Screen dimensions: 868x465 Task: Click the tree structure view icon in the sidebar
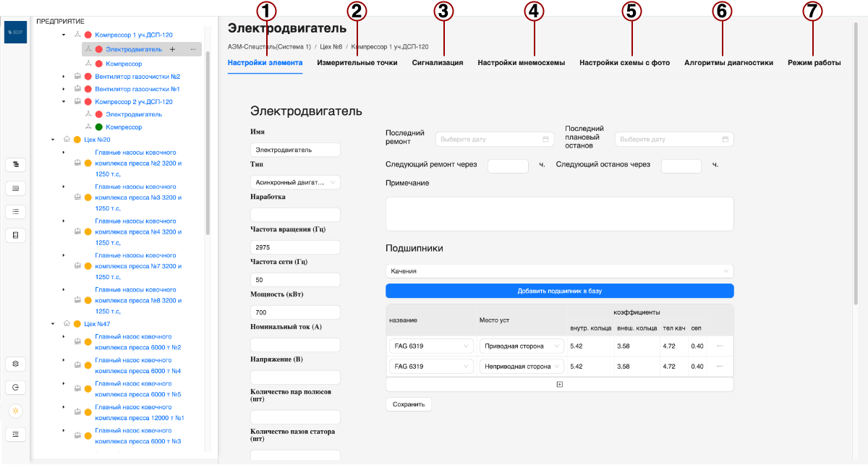click(x=16, y=164)
